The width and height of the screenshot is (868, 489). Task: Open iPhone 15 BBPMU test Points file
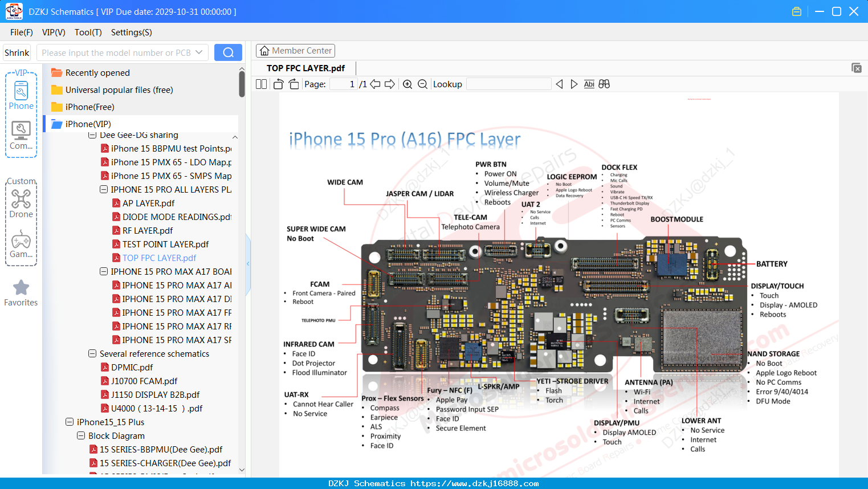166,148
